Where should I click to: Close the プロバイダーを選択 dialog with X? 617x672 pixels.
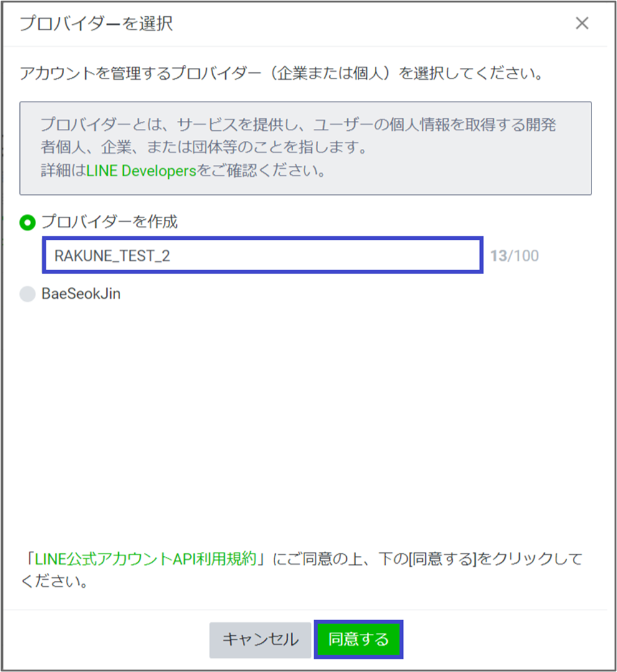coord(582,23)
